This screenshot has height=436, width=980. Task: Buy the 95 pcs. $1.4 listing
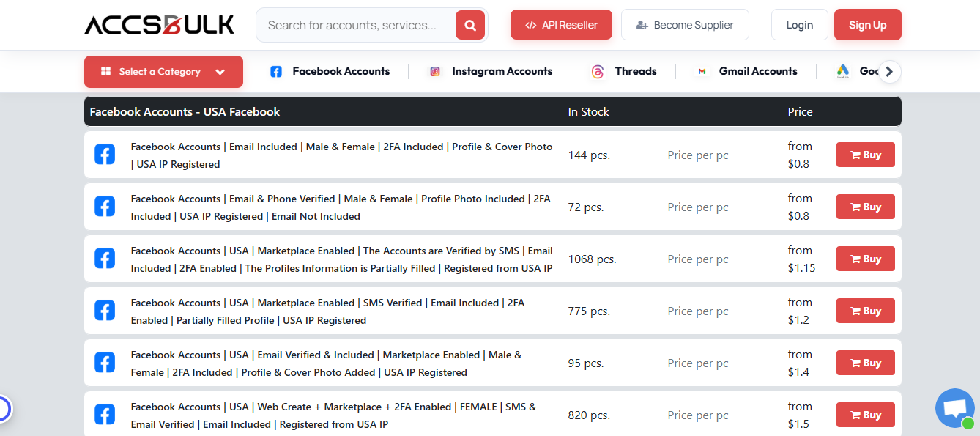click(866, 363)
